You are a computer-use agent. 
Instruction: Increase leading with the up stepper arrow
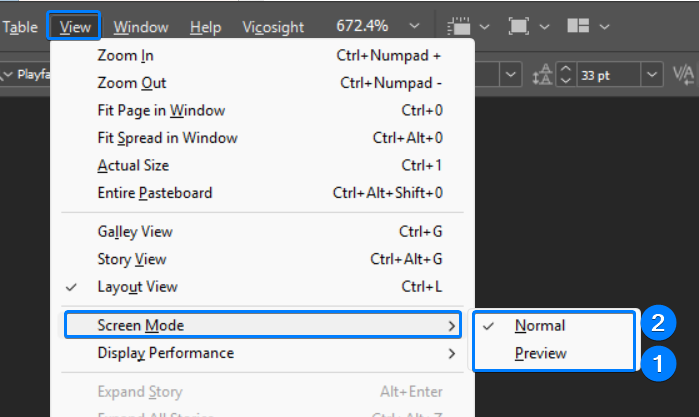[x=566, y=69]
